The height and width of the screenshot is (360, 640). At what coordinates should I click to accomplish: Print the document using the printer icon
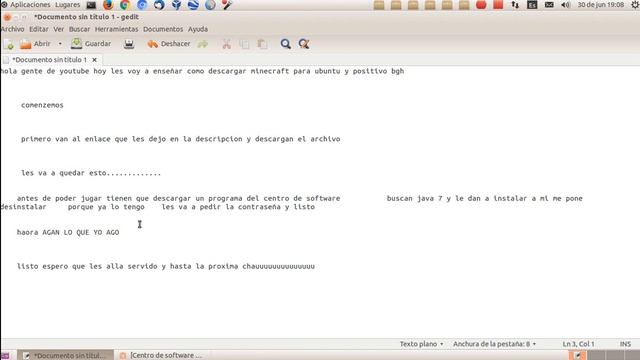point(129,44)
